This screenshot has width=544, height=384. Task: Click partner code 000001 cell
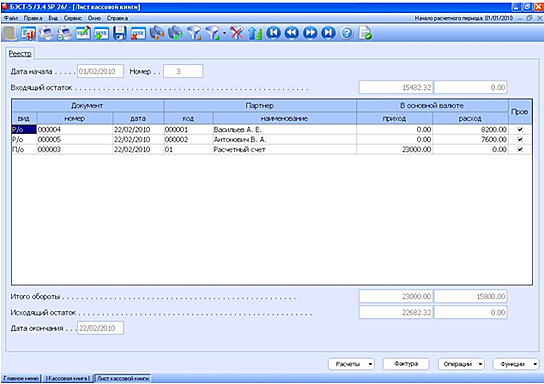pyautogui.click(x=188, y=129)
